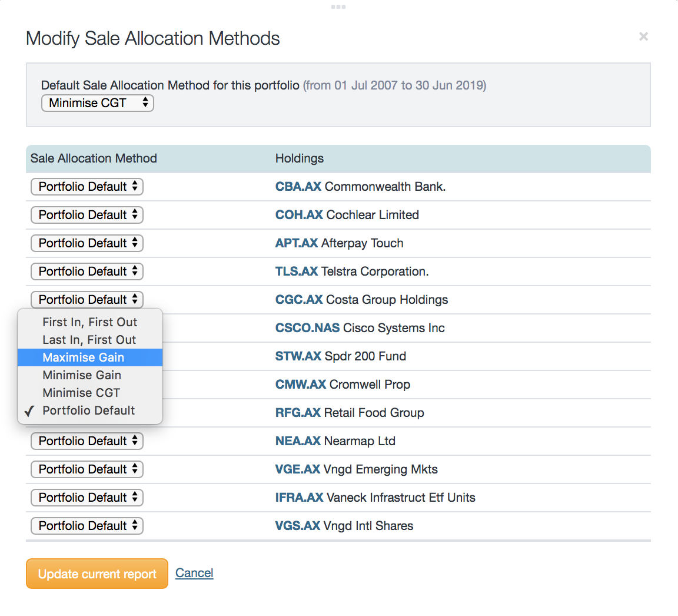This screenshot has width=678, height=616.
Task: Choose First In, First Out option
Action: click(89, 322)
